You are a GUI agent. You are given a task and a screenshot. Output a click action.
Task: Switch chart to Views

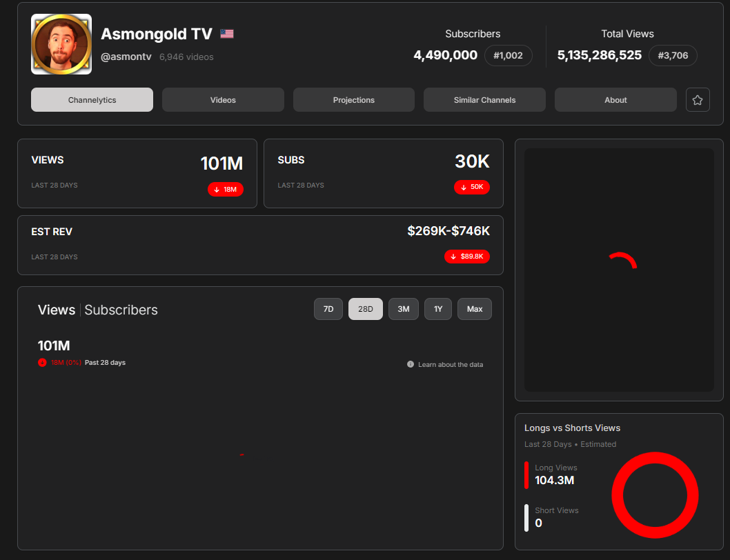pos(57,310)
